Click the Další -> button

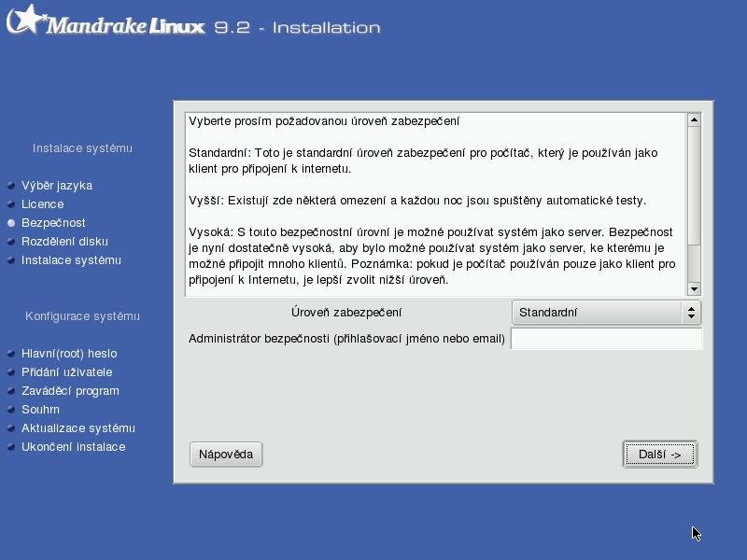(x=660, y=455)
